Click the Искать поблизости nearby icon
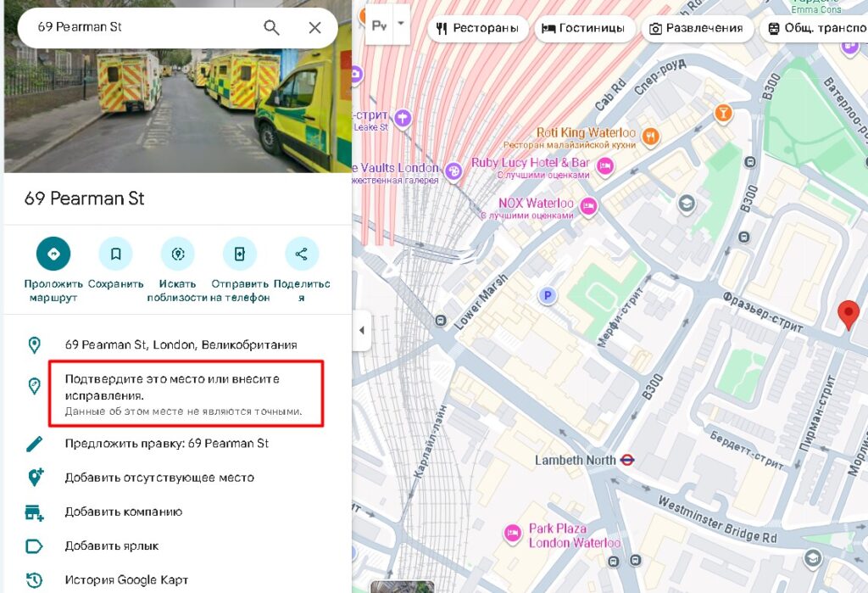 coord(177,254)
